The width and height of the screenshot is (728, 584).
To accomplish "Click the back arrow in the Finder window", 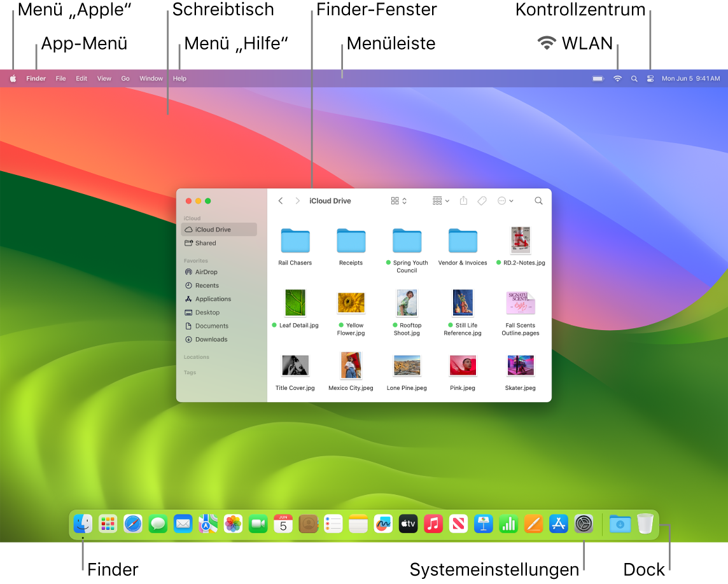I will 280,200.
